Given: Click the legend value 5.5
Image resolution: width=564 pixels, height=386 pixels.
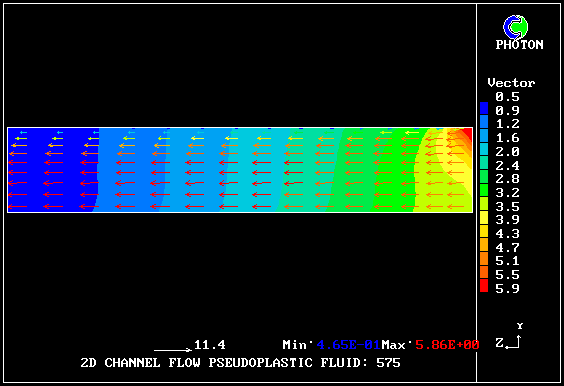Looking at the screenshot, I should 507,275.
